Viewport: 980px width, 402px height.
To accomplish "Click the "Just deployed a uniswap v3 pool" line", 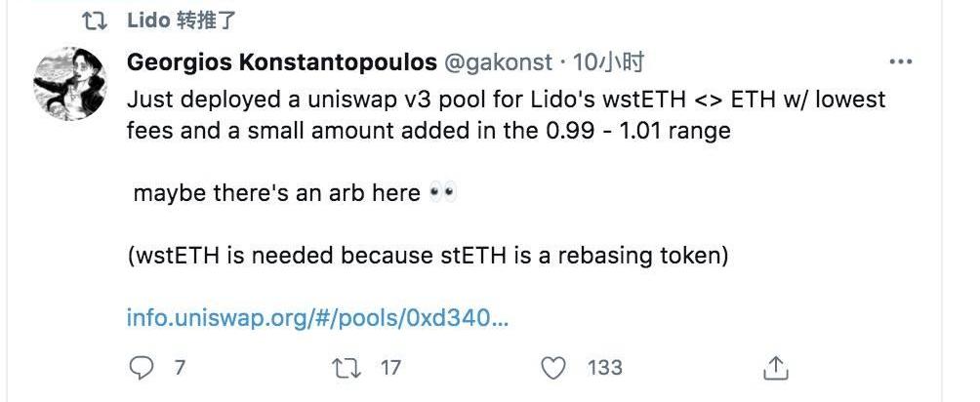I will click(506, 100).
